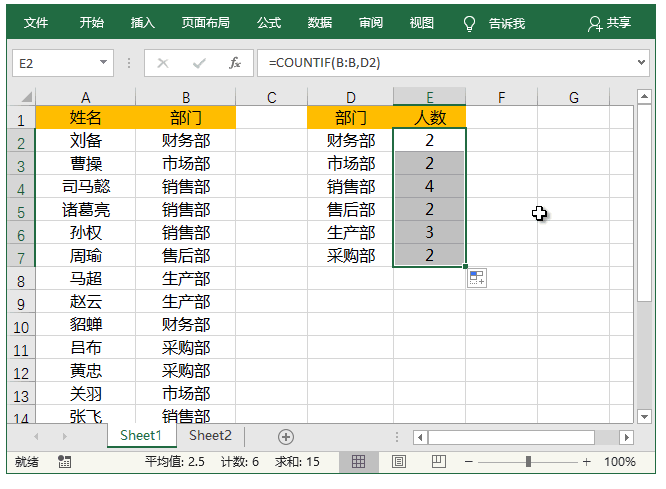The height and width of the screenshot is (489, 666).
Task: Expand the formula bar chevron
Action: click(641, 62)
